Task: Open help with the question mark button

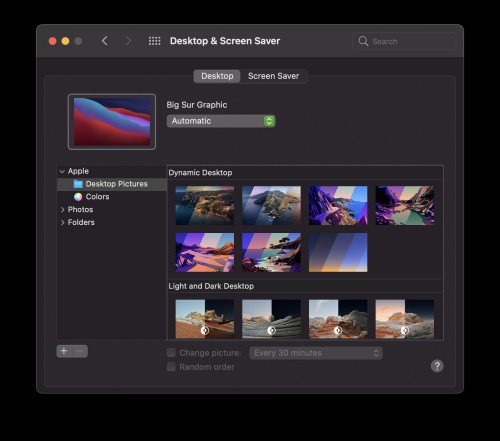Action: point(437,366)
